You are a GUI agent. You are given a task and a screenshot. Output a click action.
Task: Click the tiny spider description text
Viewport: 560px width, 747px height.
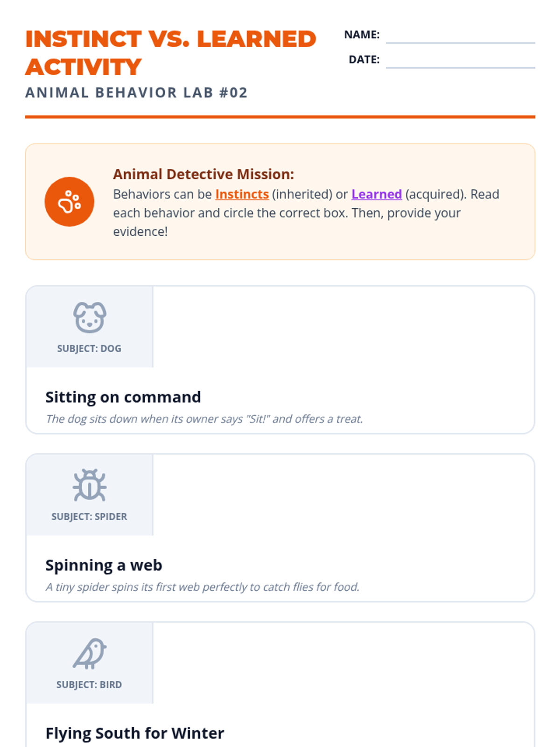pyautogui.click(x=203, y=587)
